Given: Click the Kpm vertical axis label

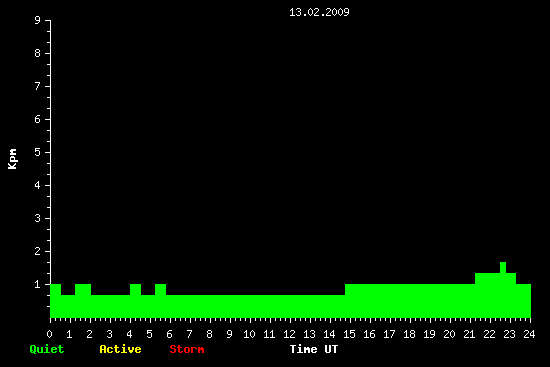Looking at the screenshot, I should [12, 159].
